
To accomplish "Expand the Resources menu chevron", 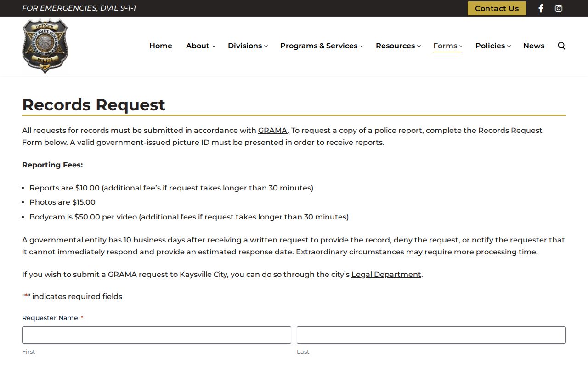I will pos(419,46).
